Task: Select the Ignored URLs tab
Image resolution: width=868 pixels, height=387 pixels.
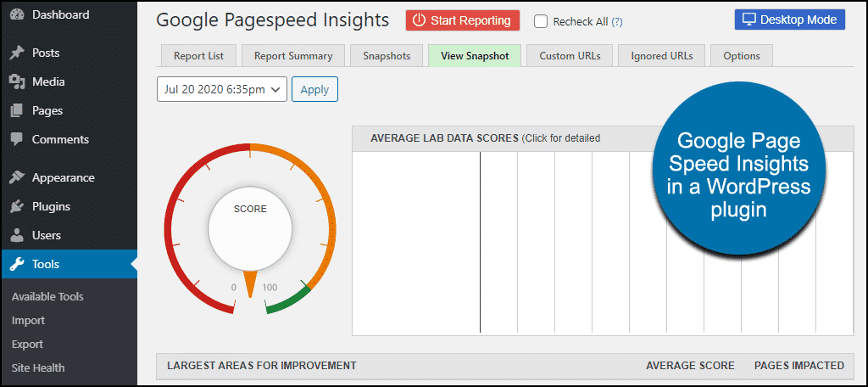Action: (661, 56)
